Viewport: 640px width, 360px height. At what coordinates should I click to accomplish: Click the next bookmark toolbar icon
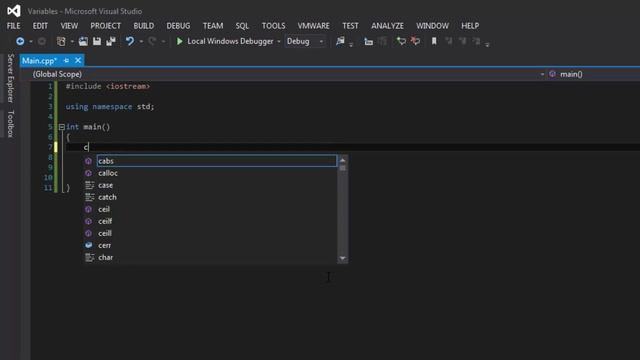pos(462,41)
